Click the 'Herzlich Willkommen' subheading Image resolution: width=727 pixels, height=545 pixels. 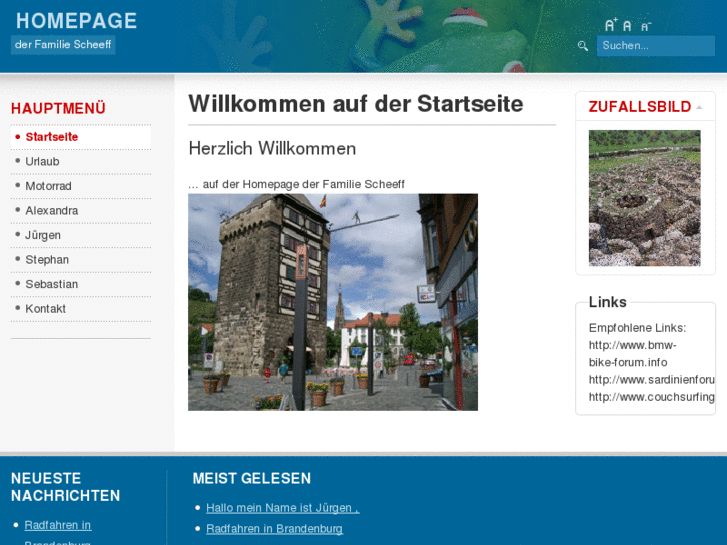click(272, 148)
